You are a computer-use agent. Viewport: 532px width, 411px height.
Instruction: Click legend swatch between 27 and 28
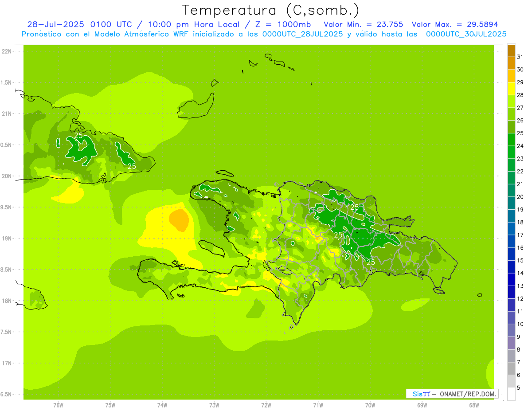[511, 101]
